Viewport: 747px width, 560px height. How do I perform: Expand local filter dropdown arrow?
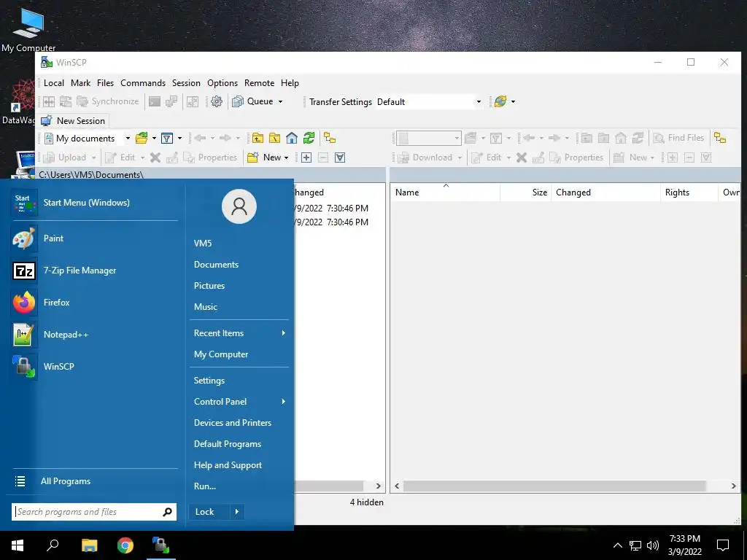(179, 138)
